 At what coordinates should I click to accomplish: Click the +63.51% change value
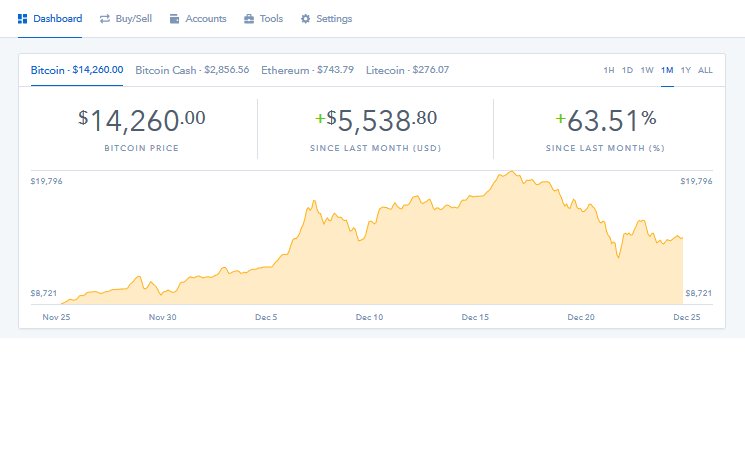606,120
